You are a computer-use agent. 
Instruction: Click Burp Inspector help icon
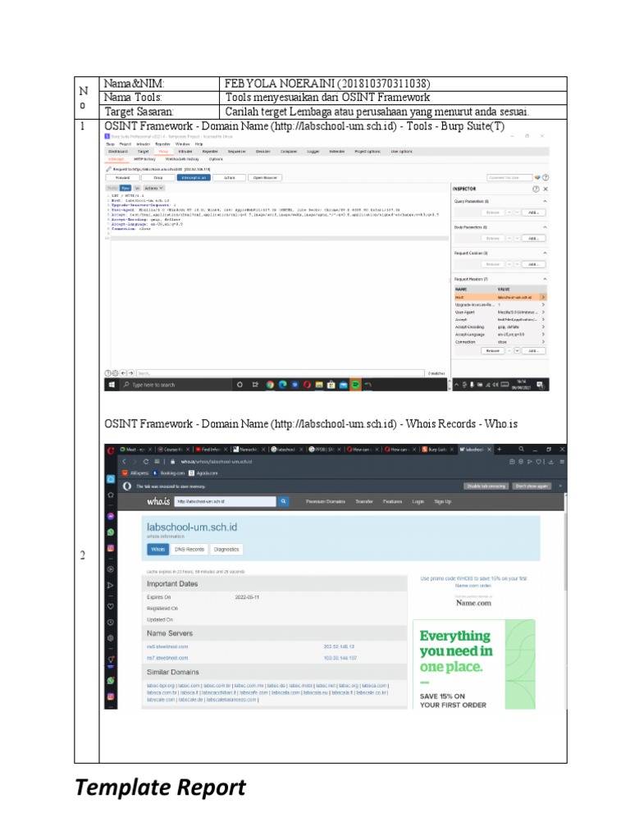536,189
